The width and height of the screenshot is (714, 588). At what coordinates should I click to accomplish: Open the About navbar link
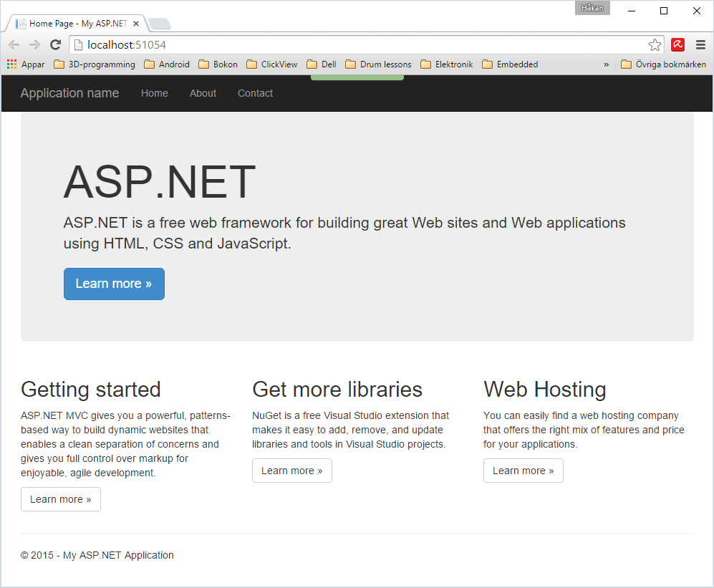click(x=203, y=93)
